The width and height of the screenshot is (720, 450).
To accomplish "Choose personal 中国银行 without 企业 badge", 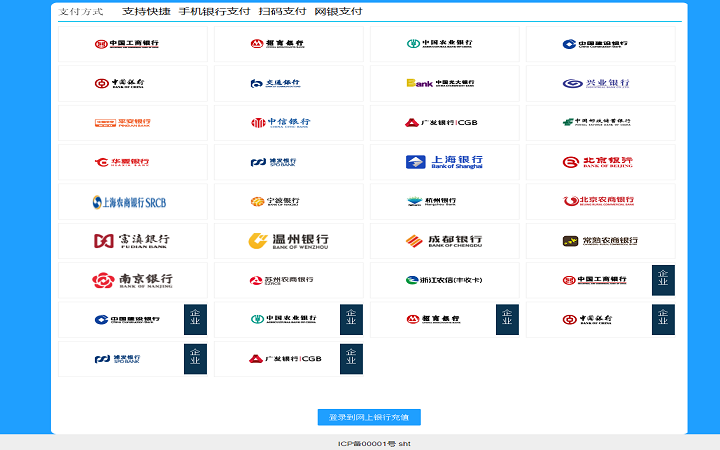I will [x=133, y=84].
